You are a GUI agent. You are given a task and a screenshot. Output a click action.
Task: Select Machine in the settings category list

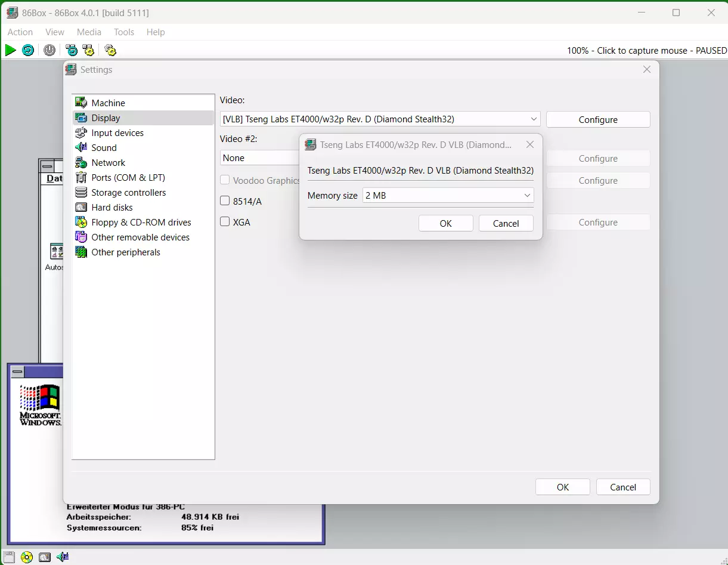point(143,103)
